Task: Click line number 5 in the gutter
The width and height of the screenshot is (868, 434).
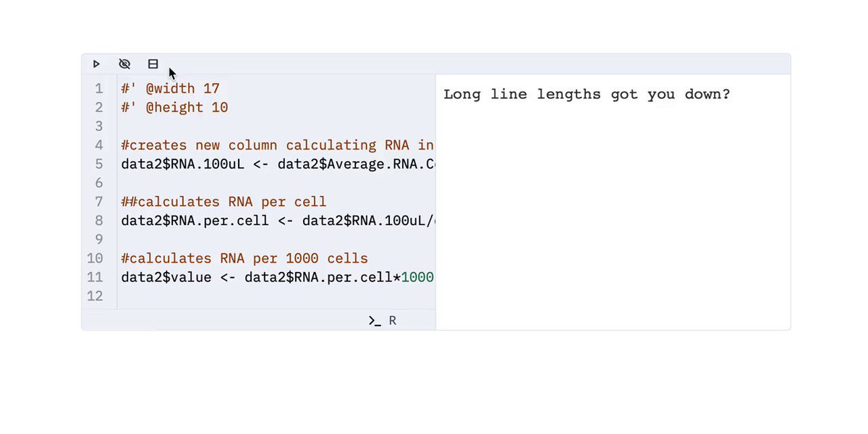Action: coord(99,164)
